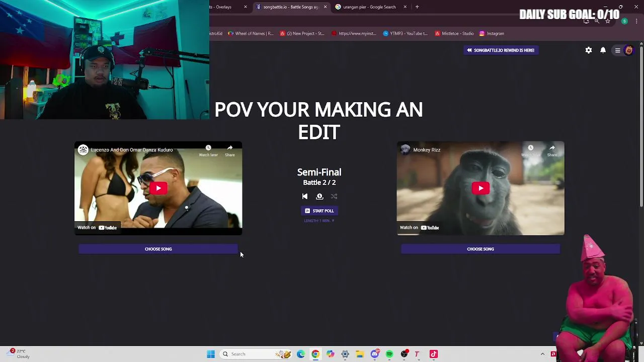Click the dollar donation icon under Battle 2 / 2
The image size is (644, 362).
tap(319, 197)
